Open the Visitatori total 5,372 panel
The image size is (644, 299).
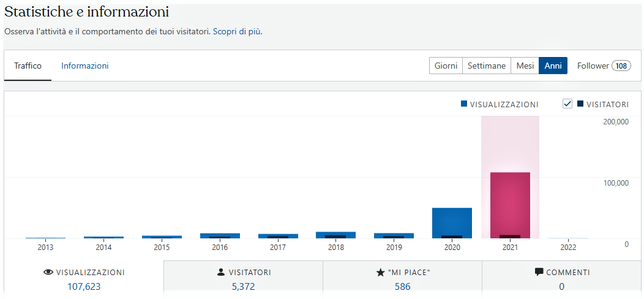[x=243, y=279]
